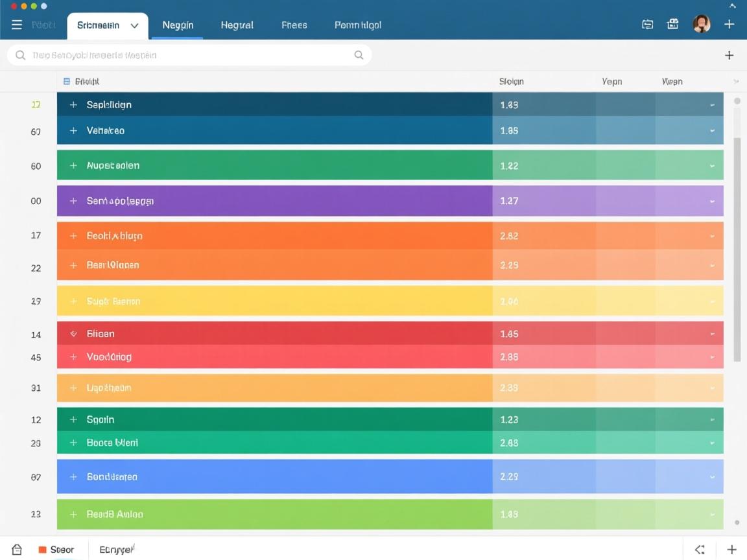Click plus icon on Sapelidgn row
747x560 pixels.
point(73,104)
